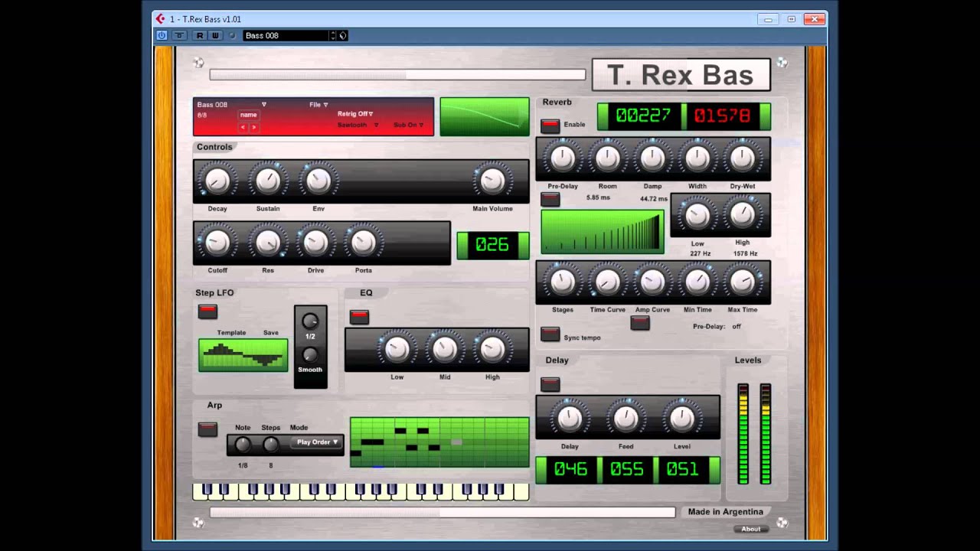Click the Main Volume knob
The image size is (980, 551).
click(492, 181)
